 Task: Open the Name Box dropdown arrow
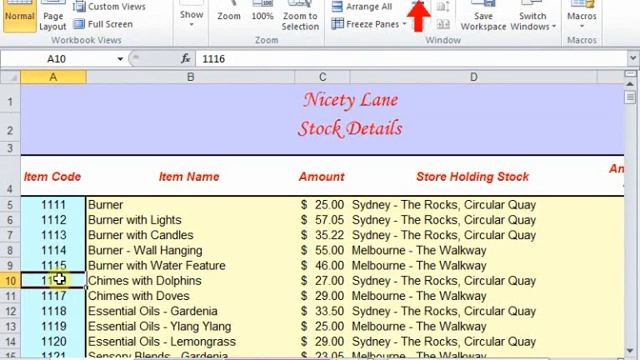pyautogui.click(x=120, y=59)
